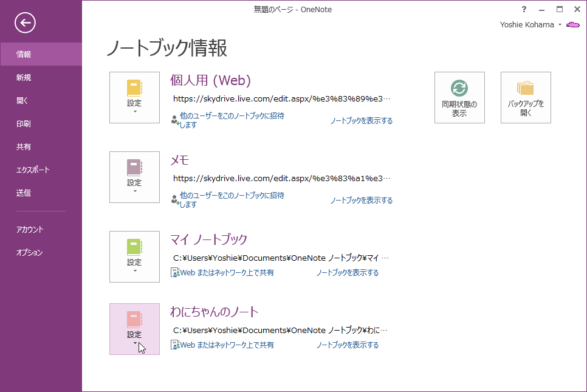Click the pink account picture icon
This screenshot has width=587, height=392.
(x=573, y=25)
